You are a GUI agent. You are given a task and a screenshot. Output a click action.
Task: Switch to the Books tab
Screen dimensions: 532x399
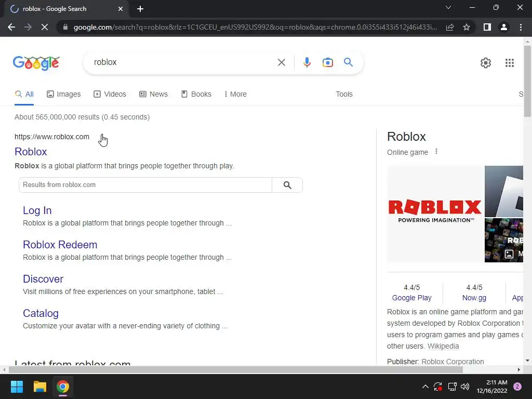(x=196, y=95)
